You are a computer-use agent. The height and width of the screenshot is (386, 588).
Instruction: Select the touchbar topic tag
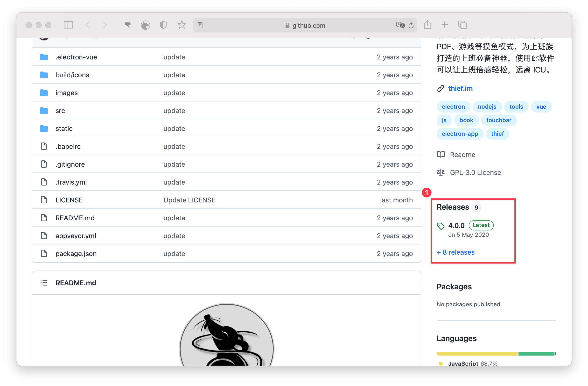point(499,120)
